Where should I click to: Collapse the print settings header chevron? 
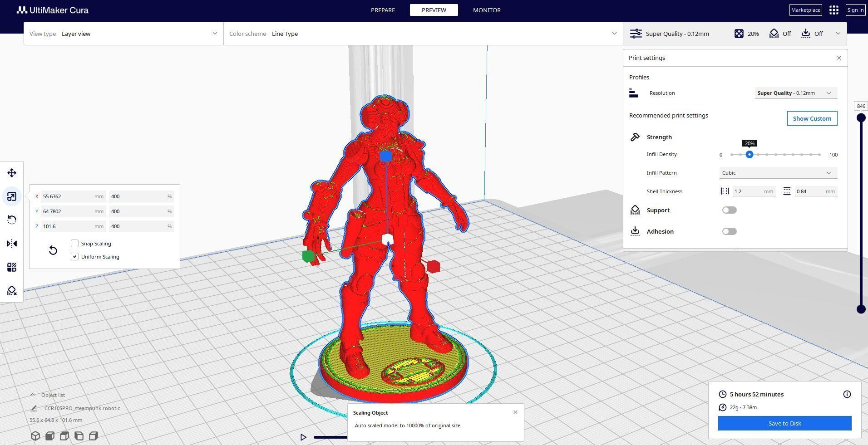838,34
